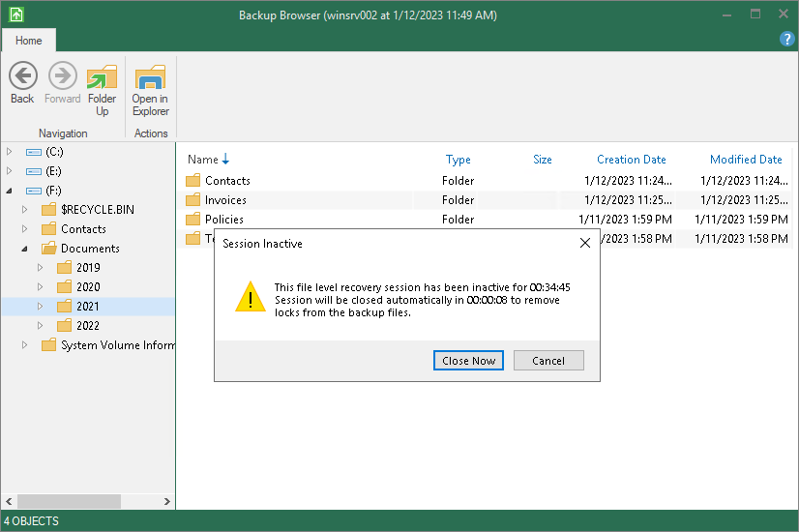Viewport: 799px width, 532px height.
Task: Close the Session Inactive dialog with X
Action: [584, 244]
